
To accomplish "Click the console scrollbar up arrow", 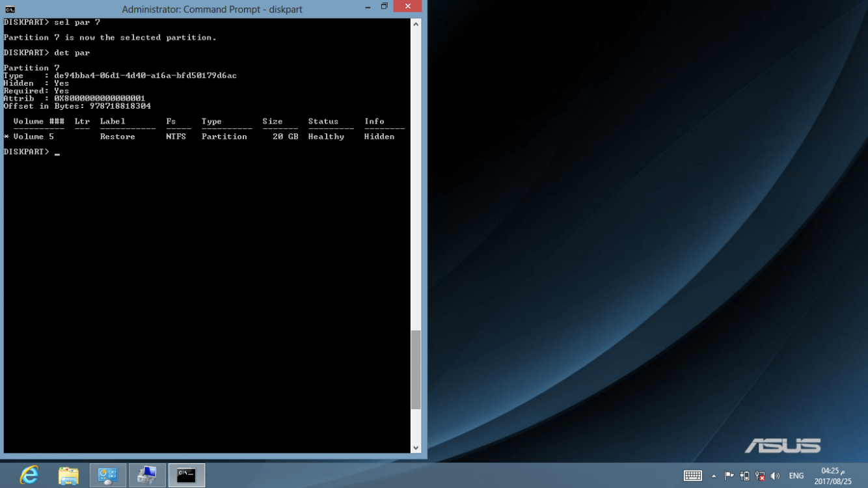I will pos(416,24).
